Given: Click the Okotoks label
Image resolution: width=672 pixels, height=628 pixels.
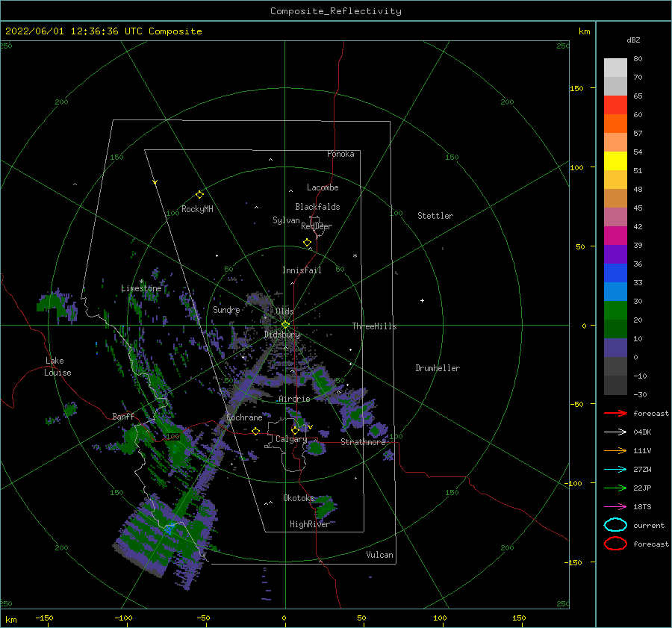Looking at the screenshot, I should (x=299, y=498).
